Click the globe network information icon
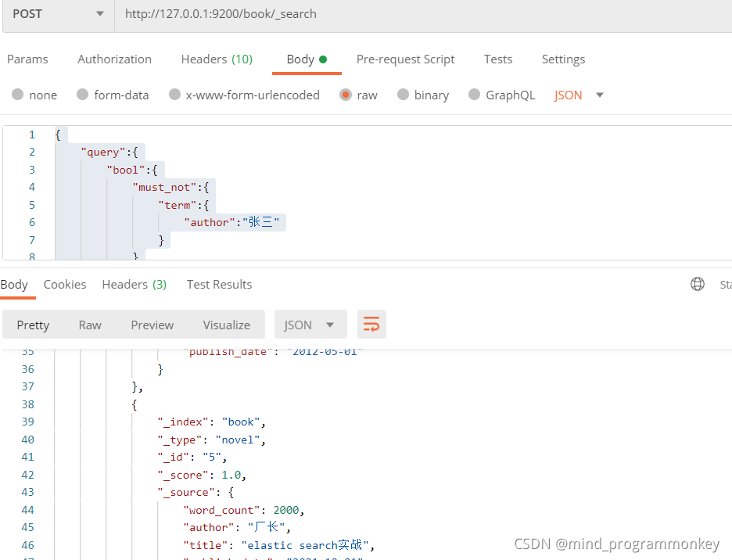The height and width of the screenshot is (560, 732). pos(698,284)
